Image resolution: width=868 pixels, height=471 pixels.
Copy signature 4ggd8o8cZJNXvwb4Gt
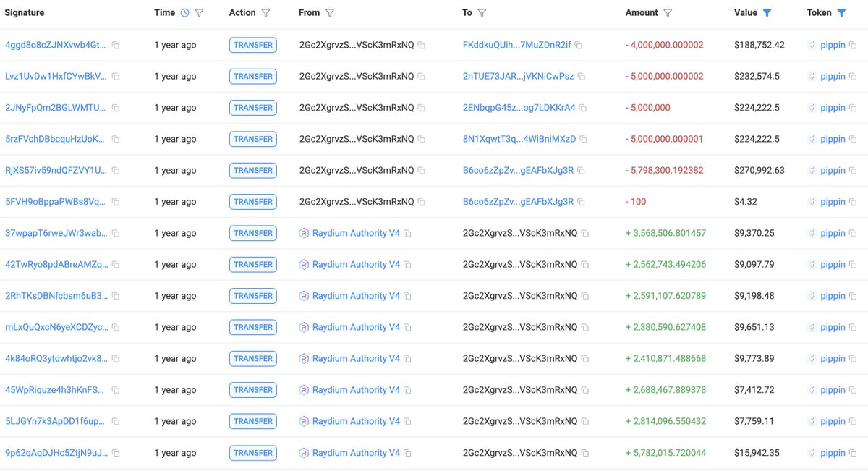click(x=116, y=45)
